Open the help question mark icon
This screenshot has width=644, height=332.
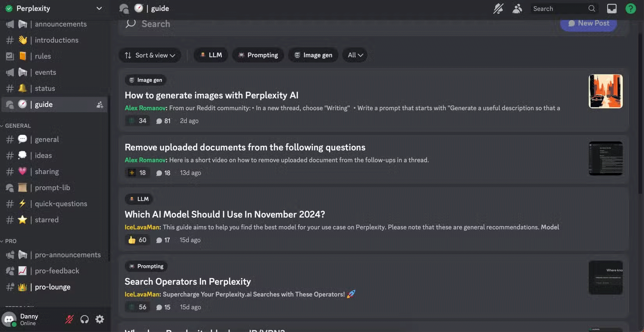pyautogui.click(x=630, y=9)
